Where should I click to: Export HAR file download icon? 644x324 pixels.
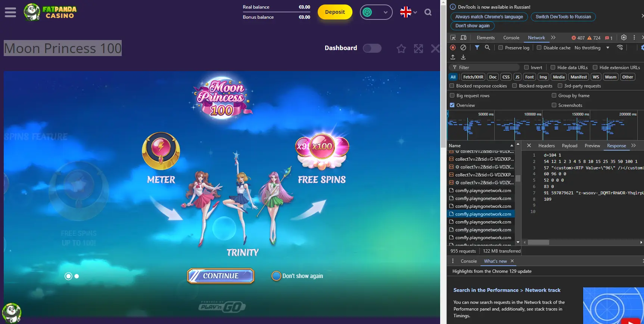tap(463, 57)
